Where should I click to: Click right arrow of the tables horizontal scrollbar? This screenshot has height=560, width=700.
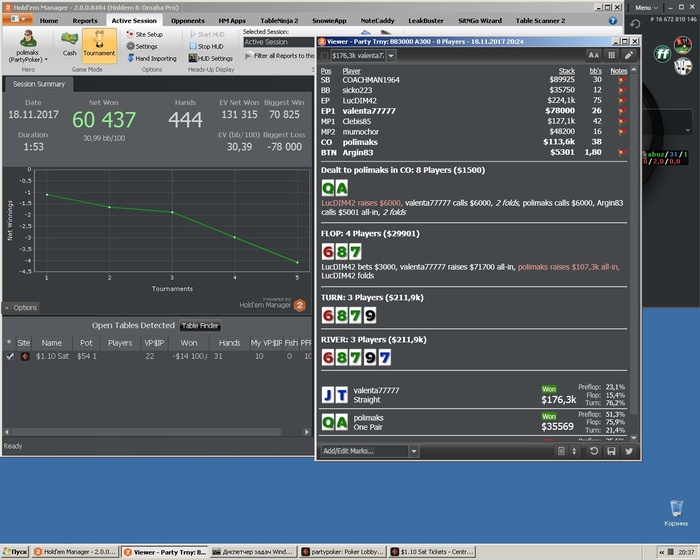click(x=307, y=432)
